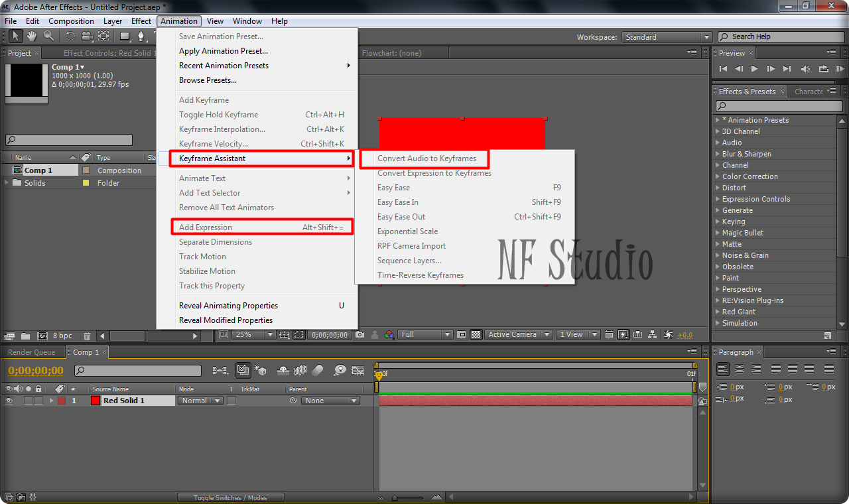Screen dimensions: 849x504
Task: Toggle Draft 3D in timeline
Action: 261,370
